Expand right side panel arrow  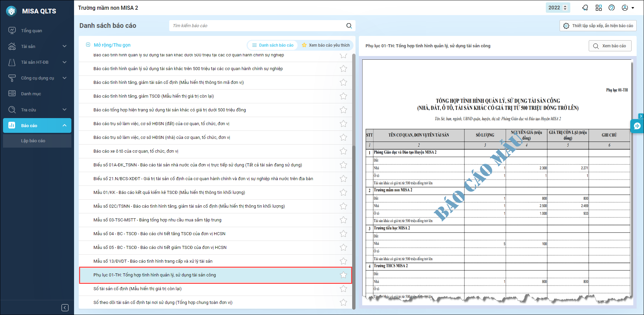(x=641, y=116)
